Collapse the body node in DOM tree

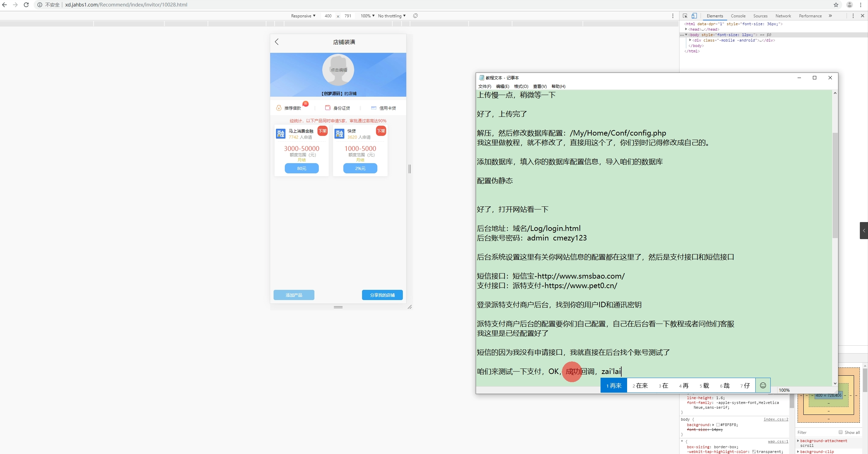[686, 35]
